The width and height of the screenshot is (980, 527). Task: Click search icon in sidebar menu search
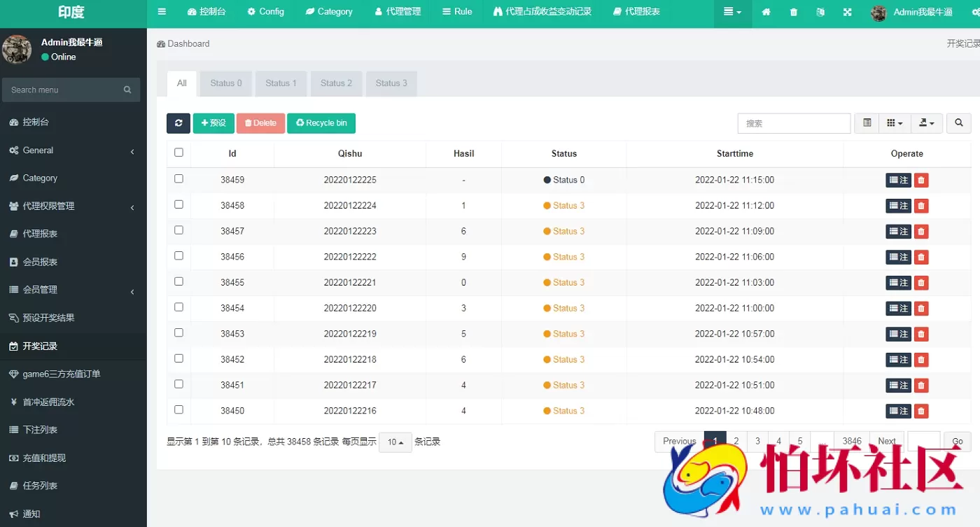[127, 90]
